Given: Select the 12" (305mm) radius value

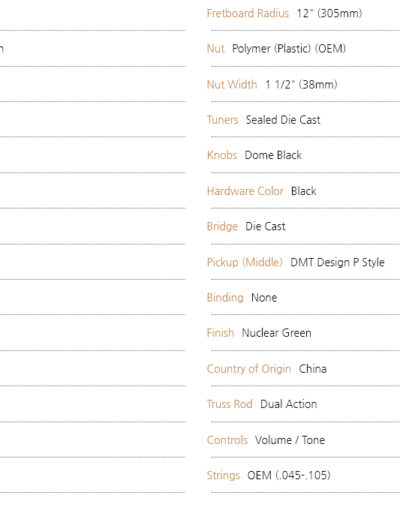Looking at the screenshot, I should click(329, 13).
